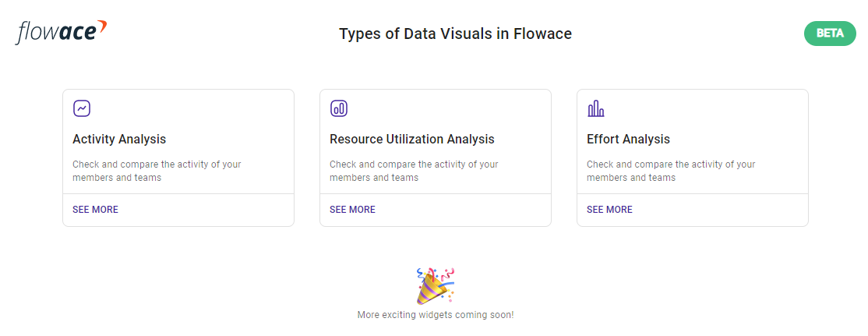The image size is (868, 336).
Task: Click empty footer area right of Activity SEE MORE
Action: 206,210
